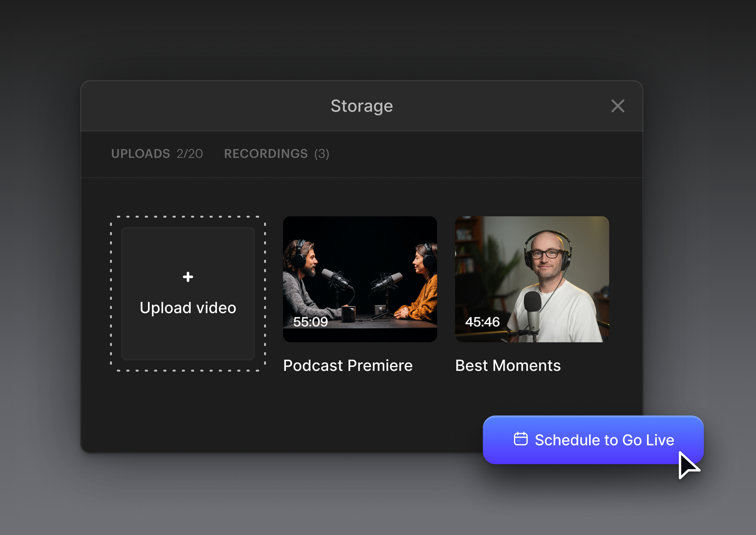The height and width of the screenshot is (535, 756).
Task: Switch to the UPLOADS tab
Action: tap(141, 154)
